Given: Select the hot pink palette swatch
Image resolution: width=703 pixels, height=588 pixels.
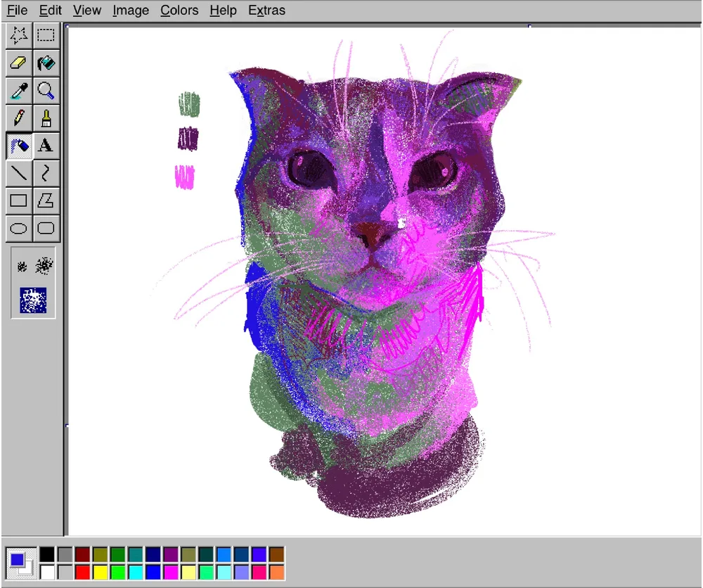Looking at the screenshot, I should point(259,573).
